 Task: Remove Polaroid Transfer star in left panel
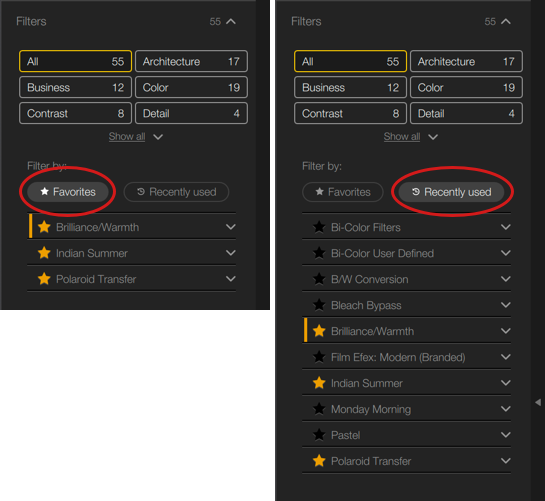pyautogui.click(x=44, y=279)
